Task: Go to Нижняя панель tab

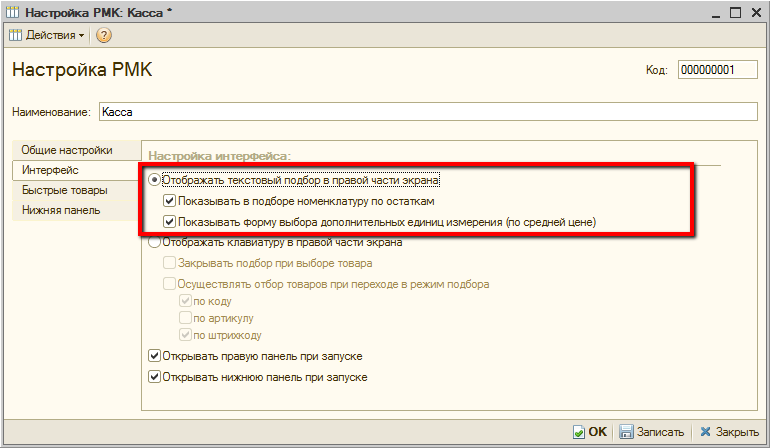Action: tap(62, 210)
